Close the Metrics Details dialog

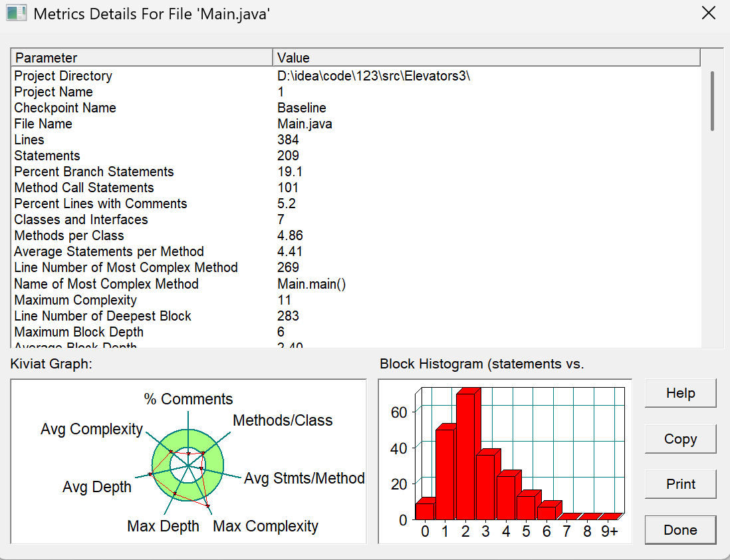click(x=709, y=13)
